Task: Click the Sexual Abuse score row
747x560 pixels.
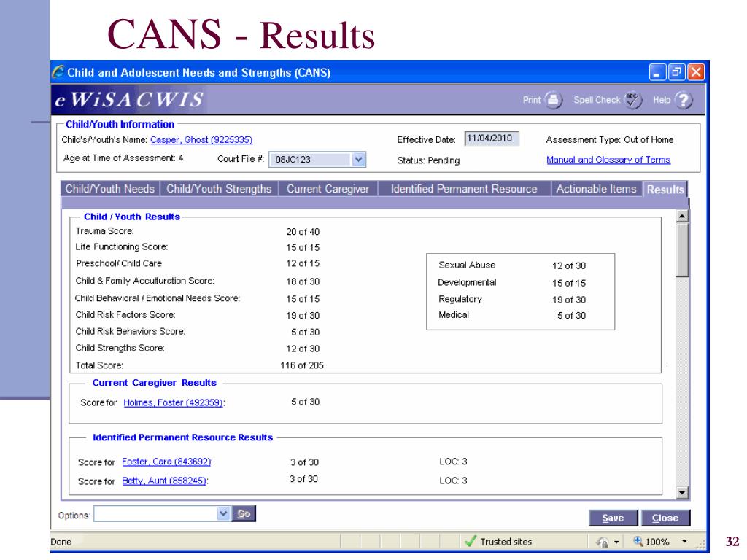Action: (512, 265)
